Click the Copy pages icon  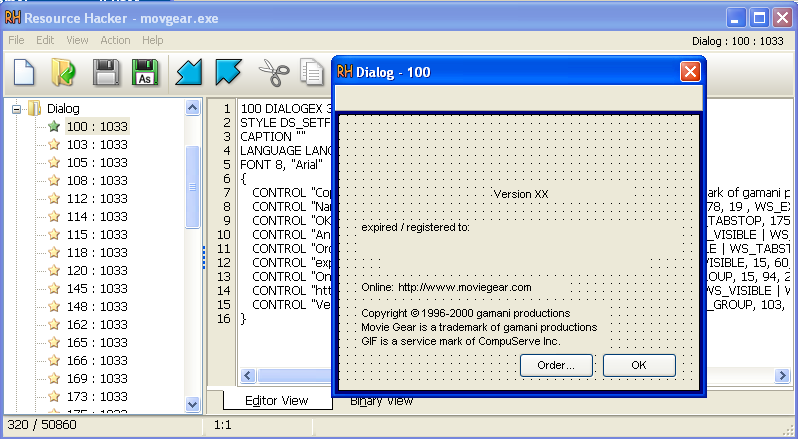[311, 72]
